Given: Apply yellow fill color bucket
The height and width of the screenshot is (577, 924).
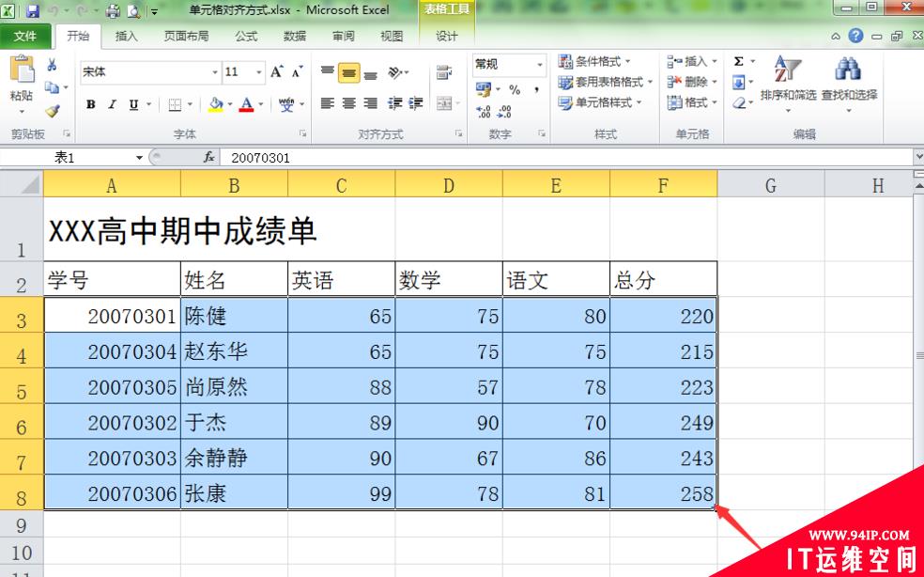Looking at the screenshot, I should pyautogui.click(x=216, y=104).
